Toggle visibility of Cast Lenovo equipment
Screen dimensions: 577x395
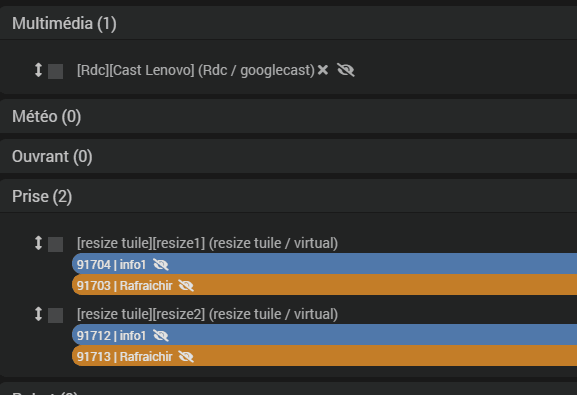(346, 70)
